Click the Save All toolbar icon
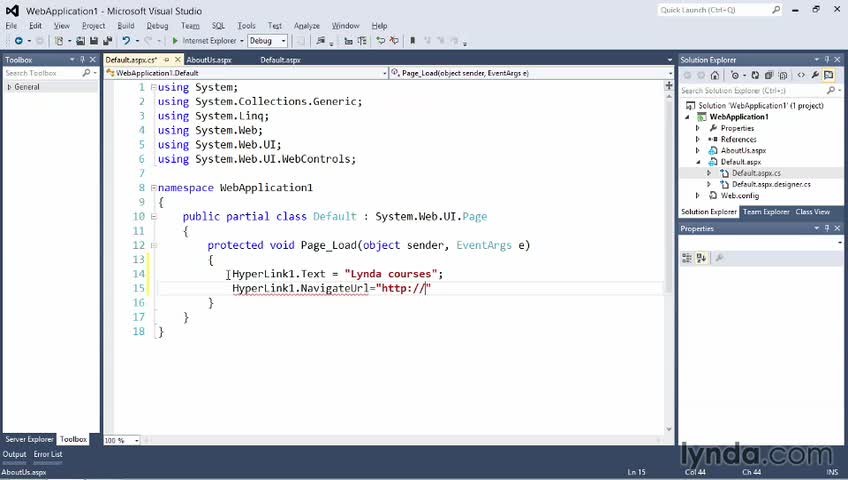The width and height of the screenshot is (848, 480). pos(107,41)
